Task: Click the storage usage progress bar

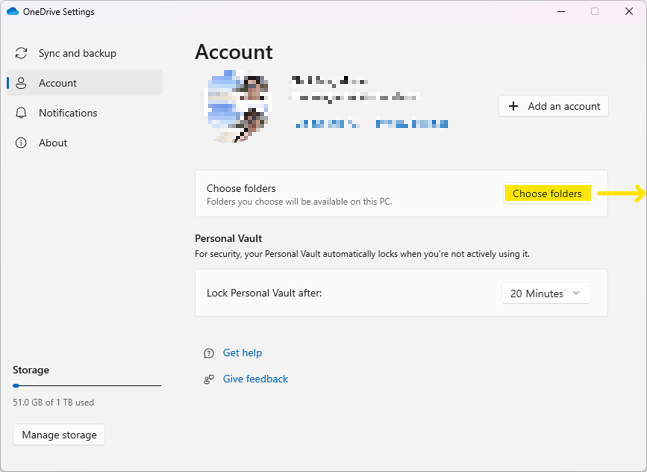Action: pos(87,386)
